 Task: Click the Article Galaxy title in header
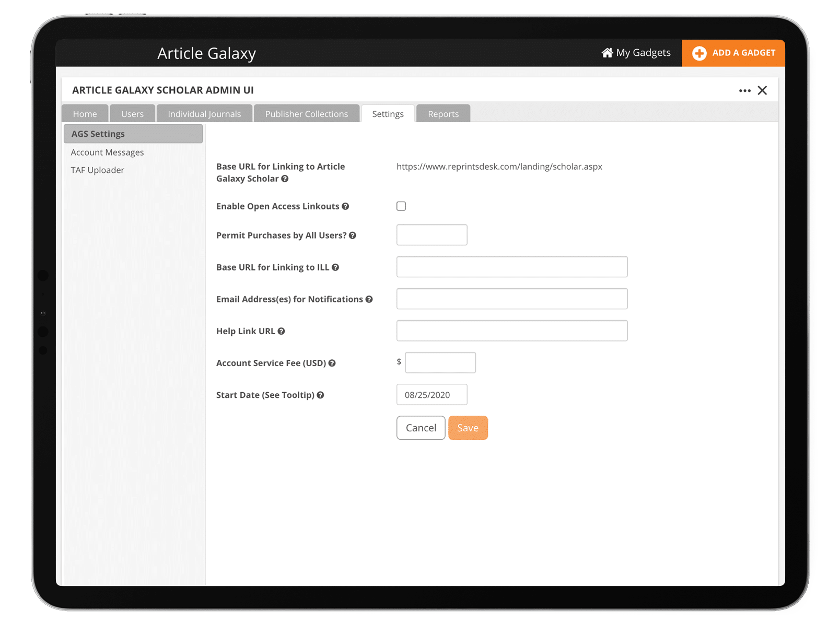pyautogui.click(x=207, y=53)
